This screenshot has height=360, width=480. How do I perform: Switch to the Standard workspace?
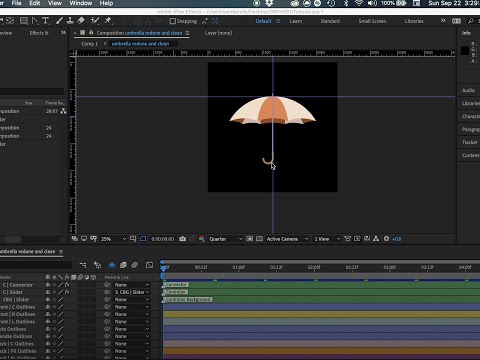tap(330, 21)
